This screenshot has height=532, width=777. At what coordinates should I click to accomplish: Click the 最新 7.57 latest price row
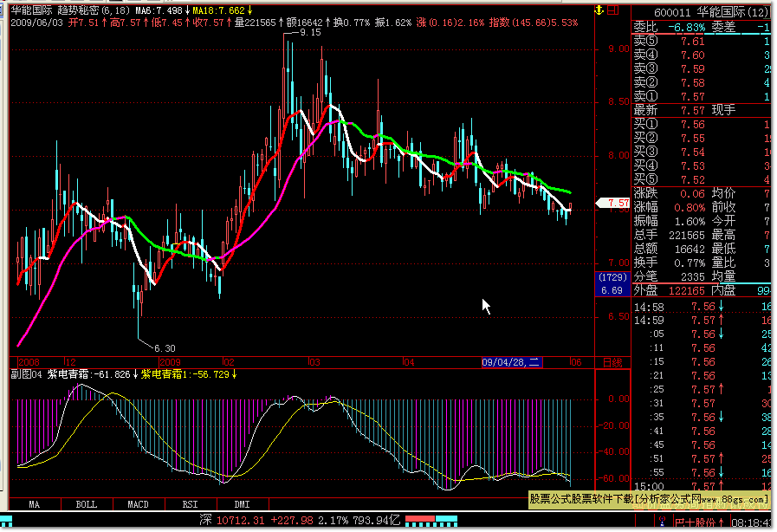tap(702, 110)
